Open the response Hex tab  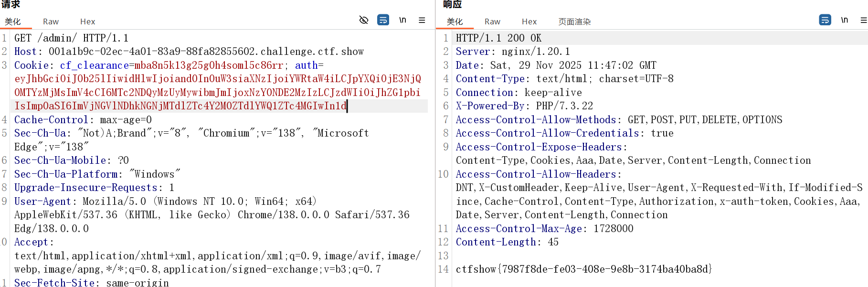click(529, 21)
